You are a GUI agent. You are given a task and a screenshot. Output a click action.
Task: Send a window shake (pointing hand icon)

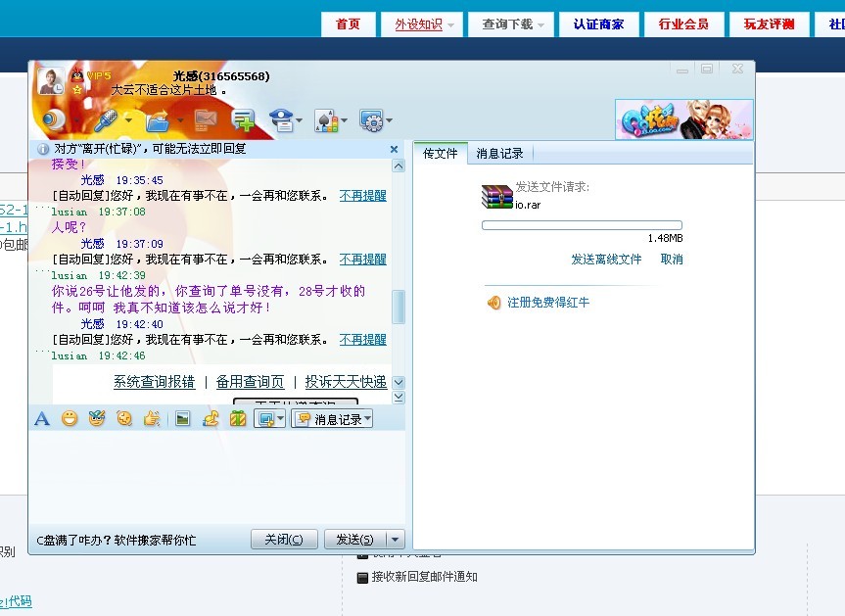(152, 419)
